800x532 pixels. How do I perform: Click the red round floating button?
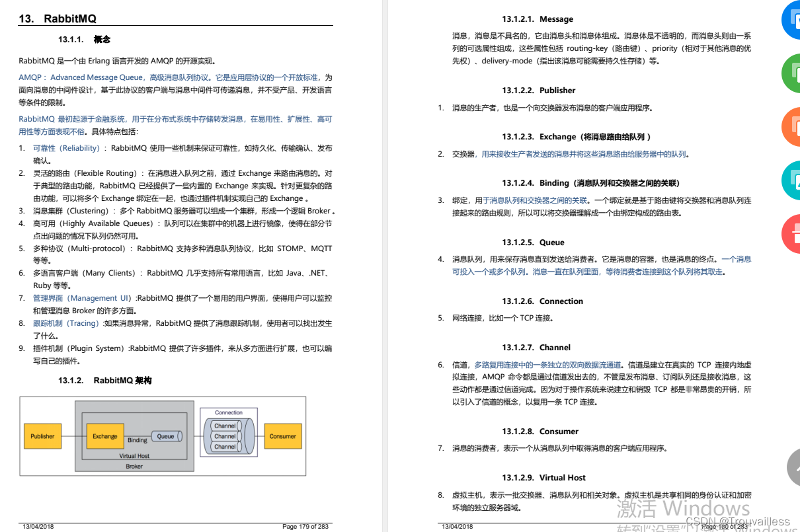[791, 234]
